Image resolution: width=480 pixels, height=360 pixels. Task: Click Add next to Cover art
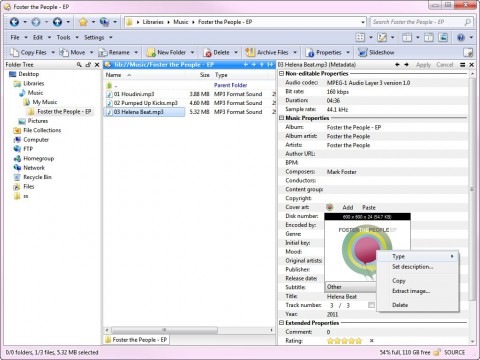pos(348,207)
